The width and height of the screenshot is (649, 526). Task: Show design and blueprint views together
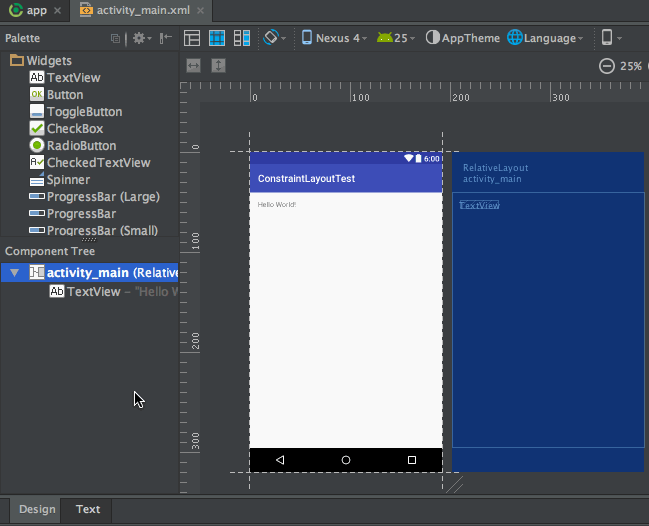[242, 38]
